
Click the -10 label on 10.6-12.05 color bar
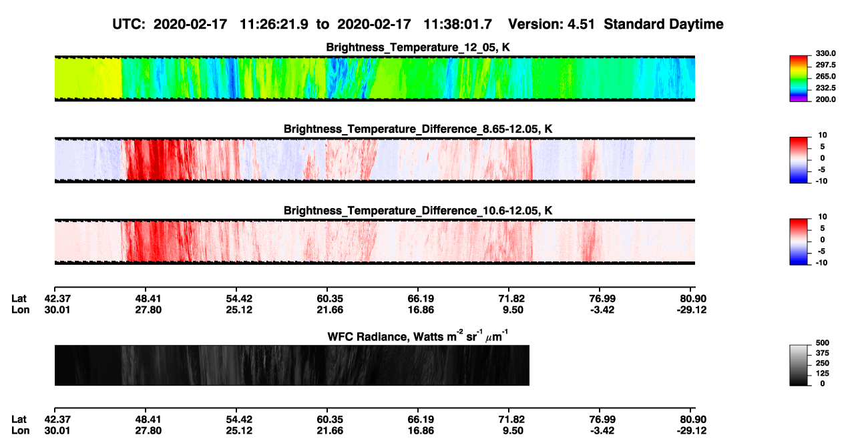821,262
